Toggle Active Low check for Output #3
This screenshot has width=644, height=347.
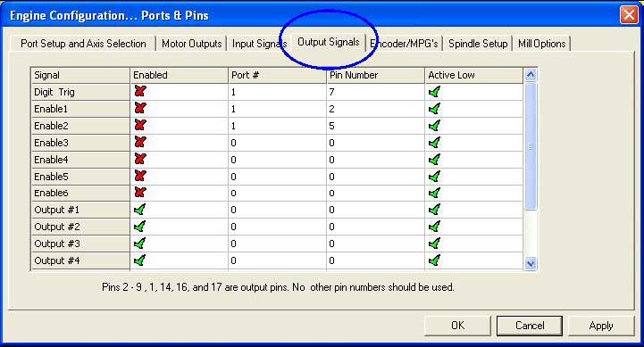434,244
